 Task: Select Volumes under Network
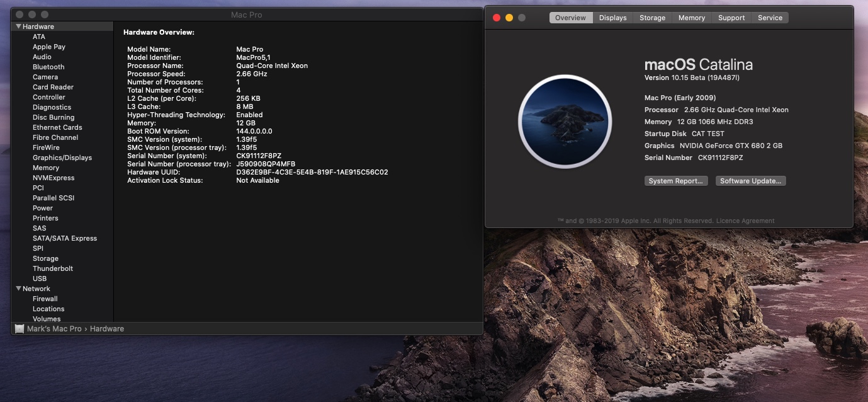click(x=47, y=319)
